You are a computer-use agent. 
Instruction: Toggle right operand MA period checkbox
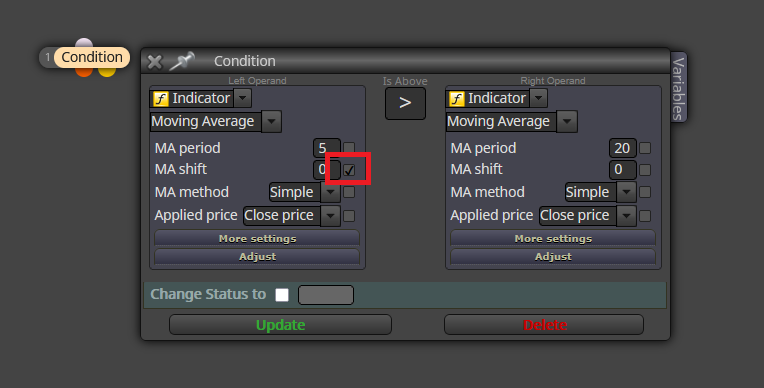(x=645, y=148)
